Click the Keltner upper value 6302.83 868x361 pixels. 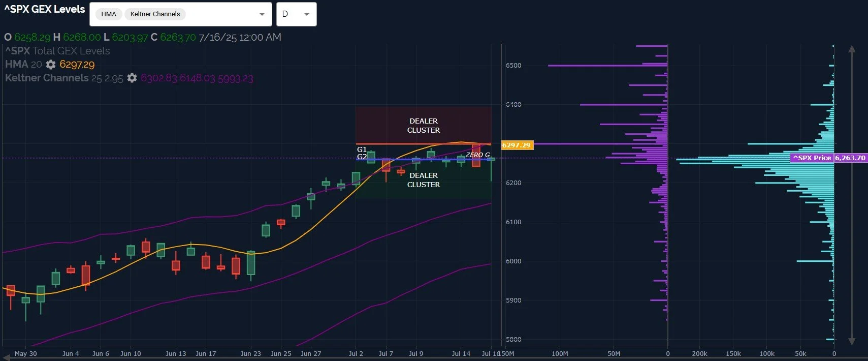point(158,78)
